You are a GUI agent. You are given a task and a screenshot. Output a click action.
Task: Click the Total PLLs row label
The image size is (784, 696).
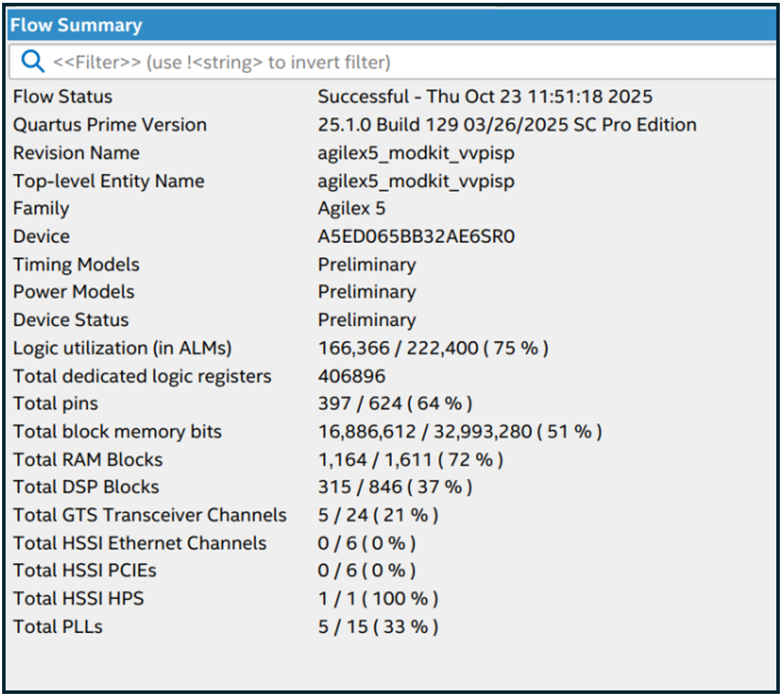coord(57,626)
